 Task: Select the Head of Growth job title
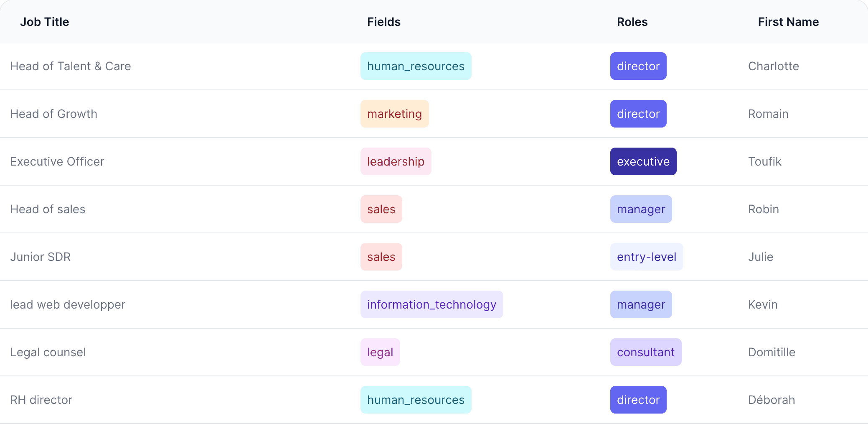coord(53,114)
